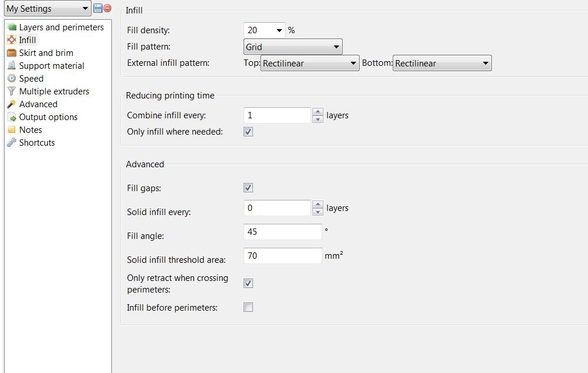Open the Bottom Rectilinear pattern dropdown
The height and width of the screenshot is (373, 588).
click(442, 63)
